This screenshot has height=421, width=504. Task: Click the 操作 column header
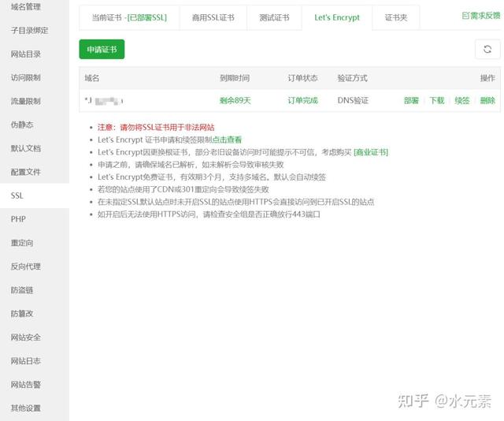coord(487,78)
